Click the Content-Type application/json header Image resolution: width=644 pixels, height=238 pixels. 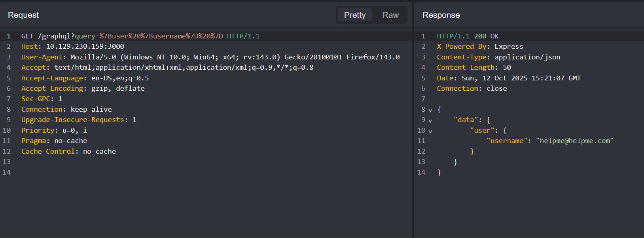point(498,57)
